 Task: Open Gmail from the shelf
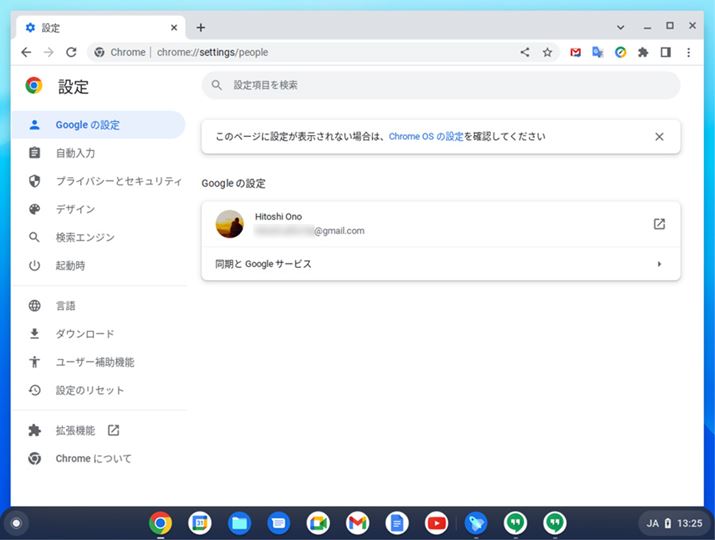coord(358,523)
